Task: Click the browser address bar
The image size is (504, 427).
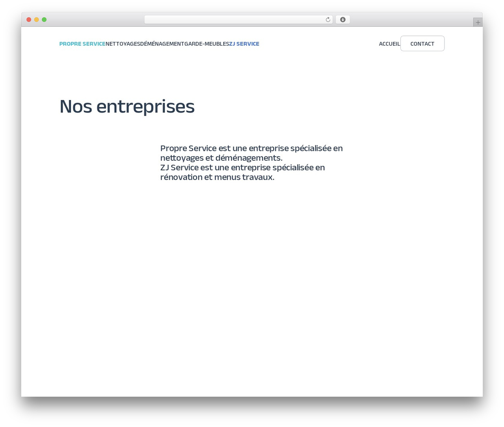Action: tap(238, 20)
